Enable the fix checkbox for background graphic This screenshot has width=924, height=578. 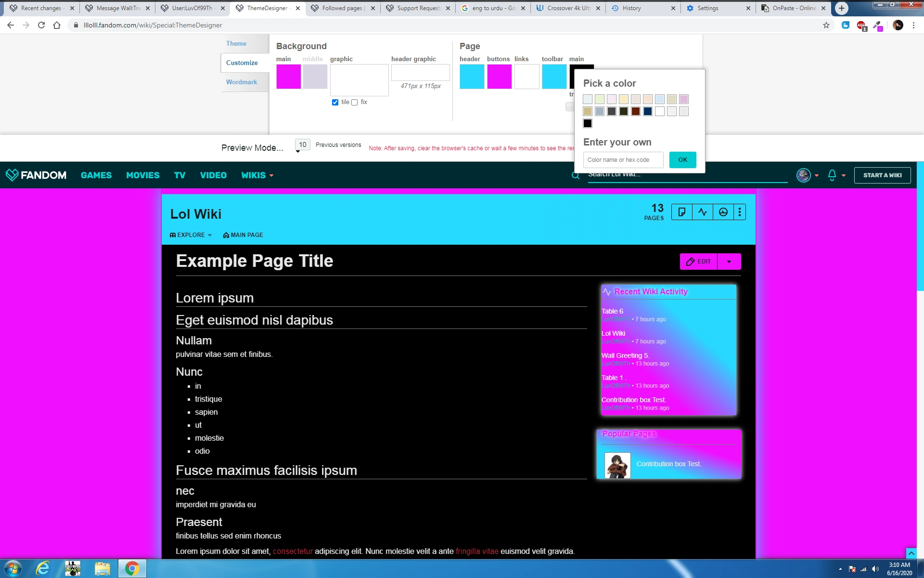pos(355,102)
